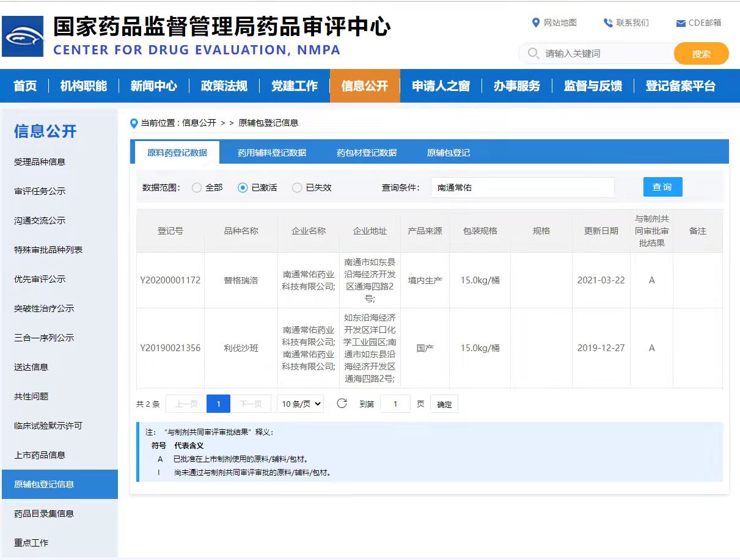Open the 政策法规 nav menu
This screenshot has width=740, height=560.
pyautogui.click(x=224, y=86)
